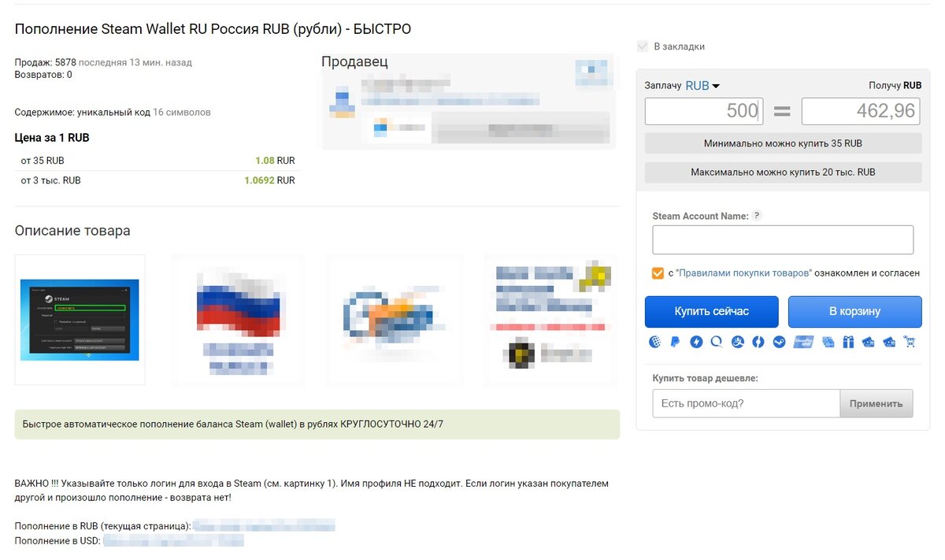Click the «Цена за 1 RUB» heading
Image resolution: width=945 pixels, height=560 pixels.
52,138
